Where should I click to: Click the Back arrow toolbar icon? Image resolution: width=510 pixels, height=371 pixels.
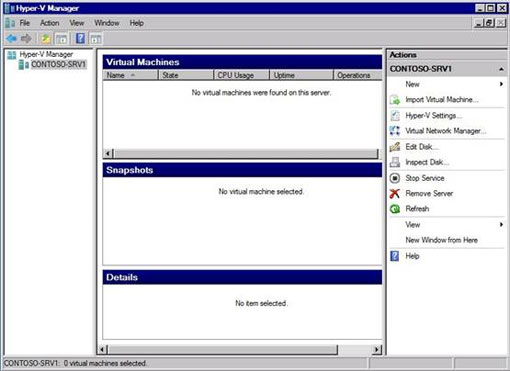[12, 39]
